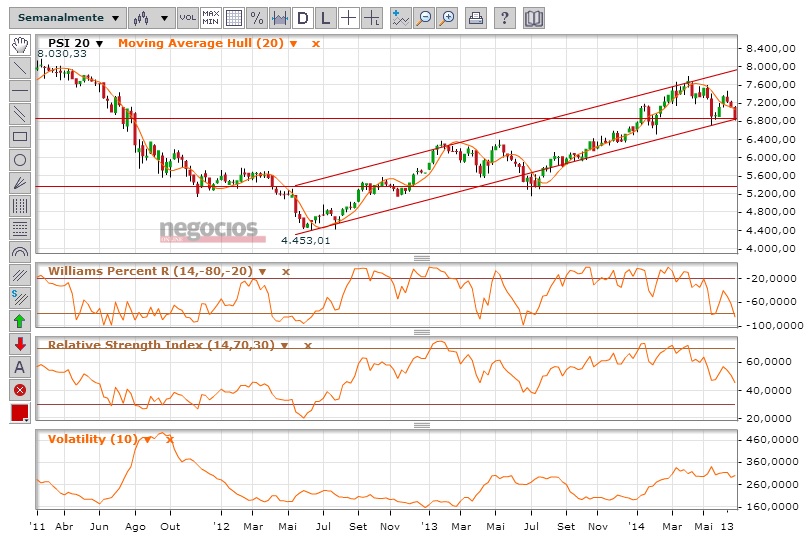Click the PSI 20 chart title
The image size is (812, 539).
[x=69, y=43]
